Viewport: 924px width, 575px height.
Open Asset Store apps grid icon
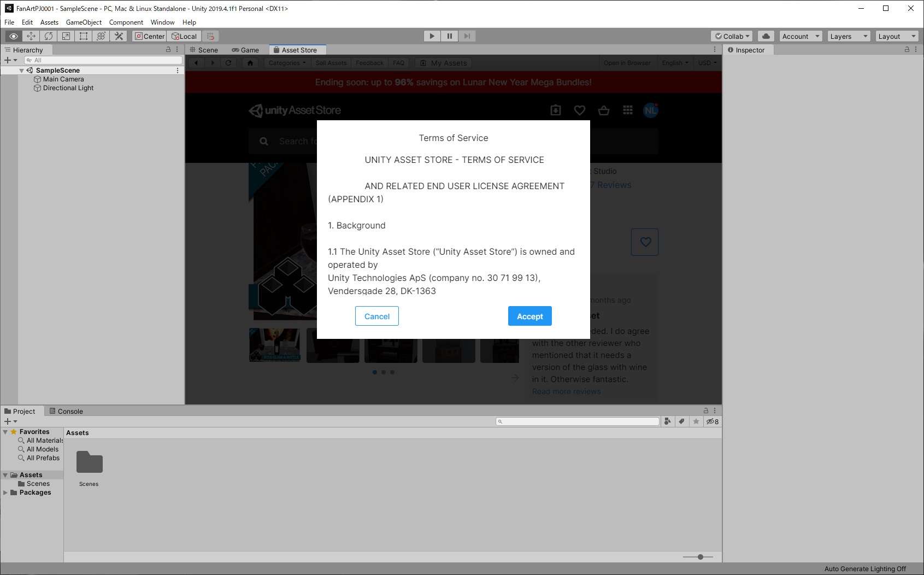628,110
